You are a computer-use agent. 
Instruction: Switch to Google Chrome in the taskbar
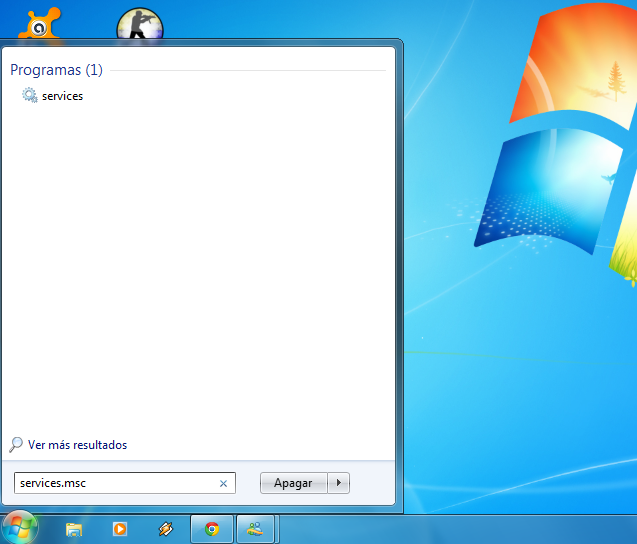(x=212, y=529)
